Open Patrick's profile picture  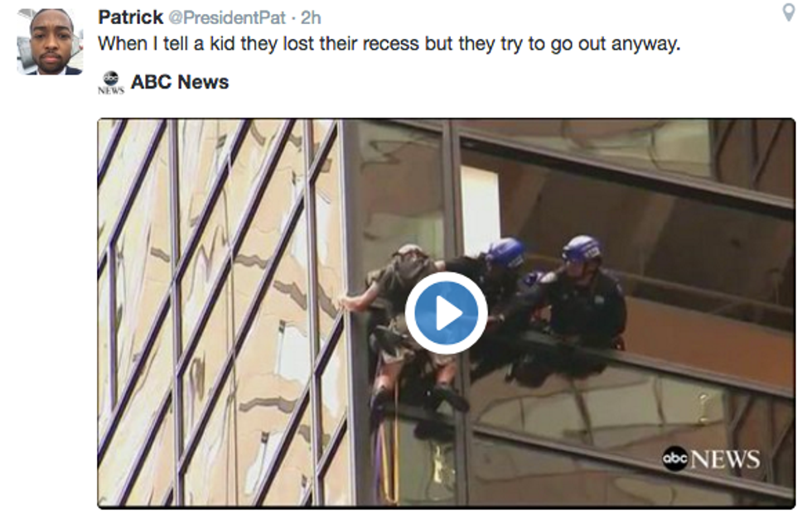click(51, 42)
